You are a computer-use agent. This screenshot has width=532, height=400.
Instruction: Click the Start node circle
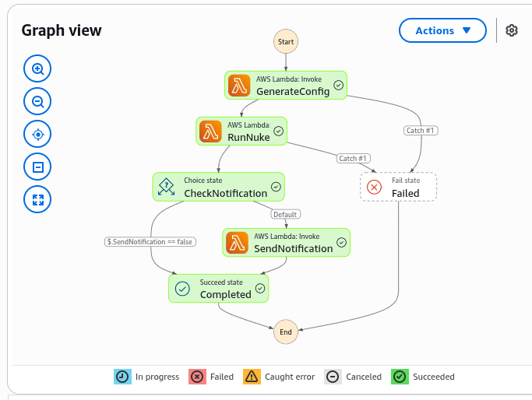tap(286, 41)
